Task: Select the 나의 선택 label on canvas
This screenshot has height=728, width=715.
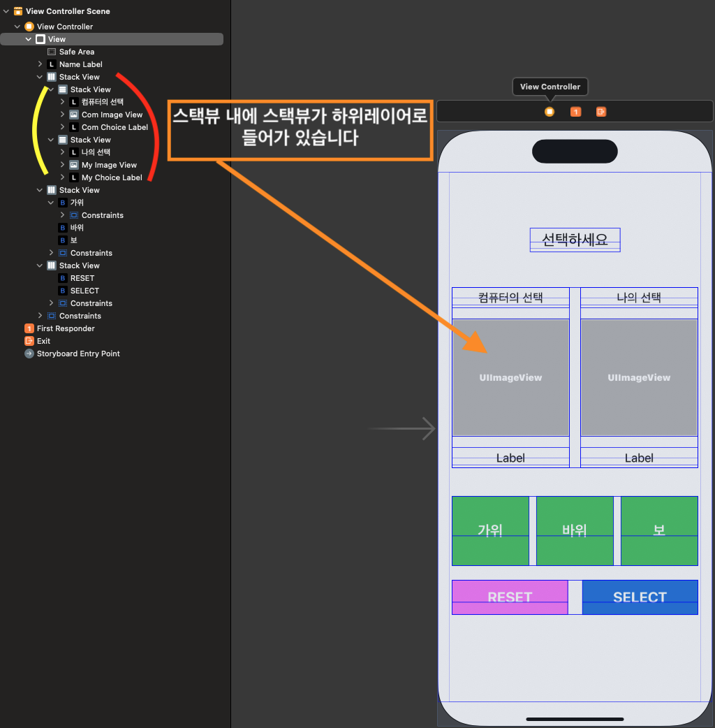Action: coord(639,297)
